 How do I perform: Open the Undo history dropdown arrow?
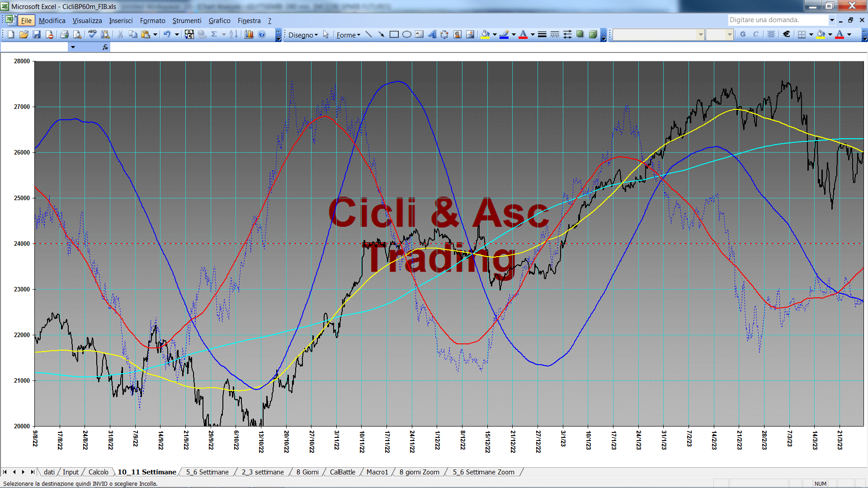177,34
